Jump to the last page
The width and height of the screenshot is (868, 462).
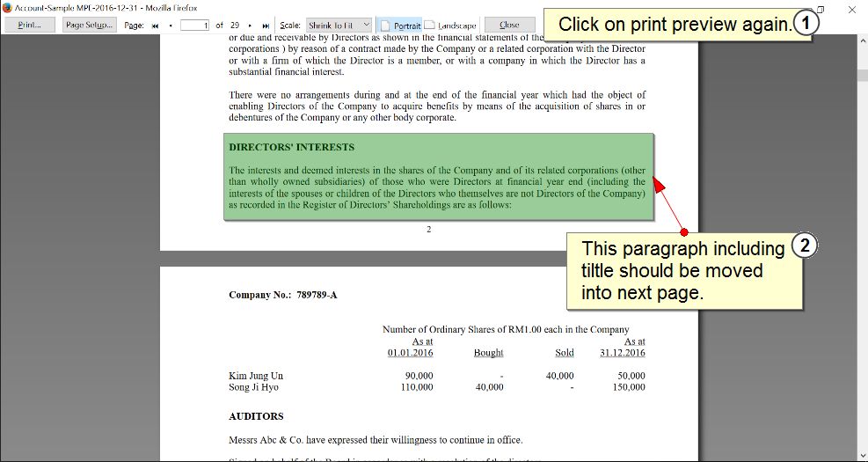pos(266,26)
